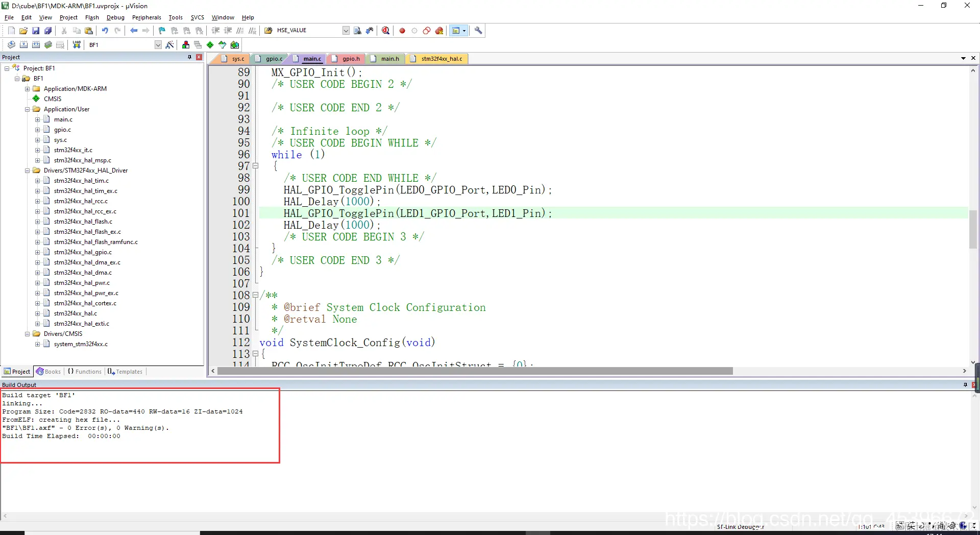This screenshot has height=535, width=980.
Task: Unindent selected lines toolbar icon
Action: 228,31
